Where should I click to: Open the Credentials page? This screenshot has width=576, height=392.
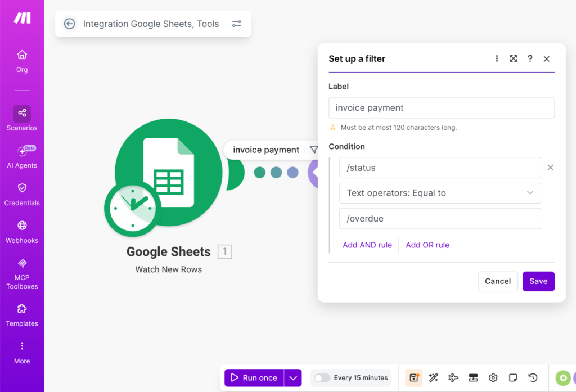coord(22,195)
